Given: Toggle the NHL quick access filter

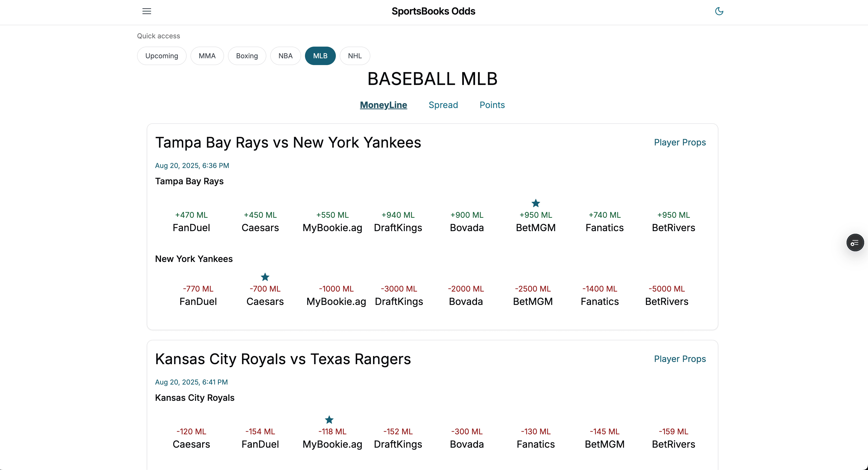Looking at the screenshot, I should (x=355, y=56).
